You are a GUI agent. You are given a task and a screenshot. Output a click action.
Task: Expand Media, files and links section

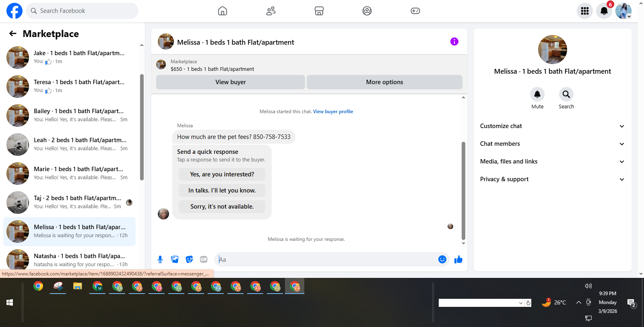click(x=552, y=161)
